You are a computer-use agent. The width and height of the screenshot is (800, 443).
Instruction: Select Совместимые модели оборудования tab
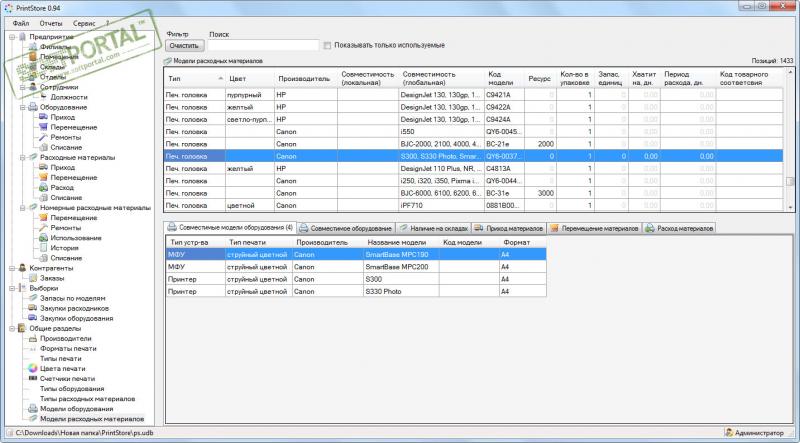(x=230, y=228)
